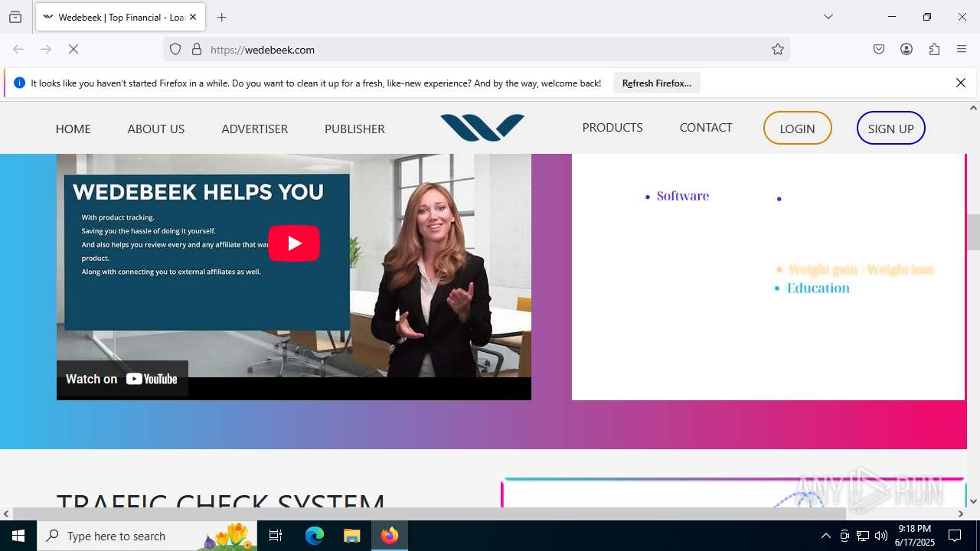Screen dimensions: 980x551
Task: Open the ADVERTISER nav item
Action: coord(255,129)
